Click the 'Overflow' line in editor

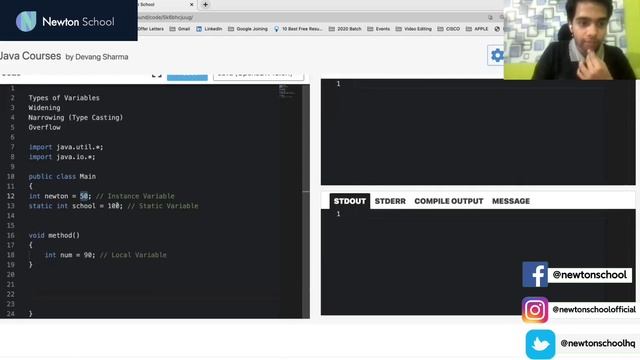(44, 127)
